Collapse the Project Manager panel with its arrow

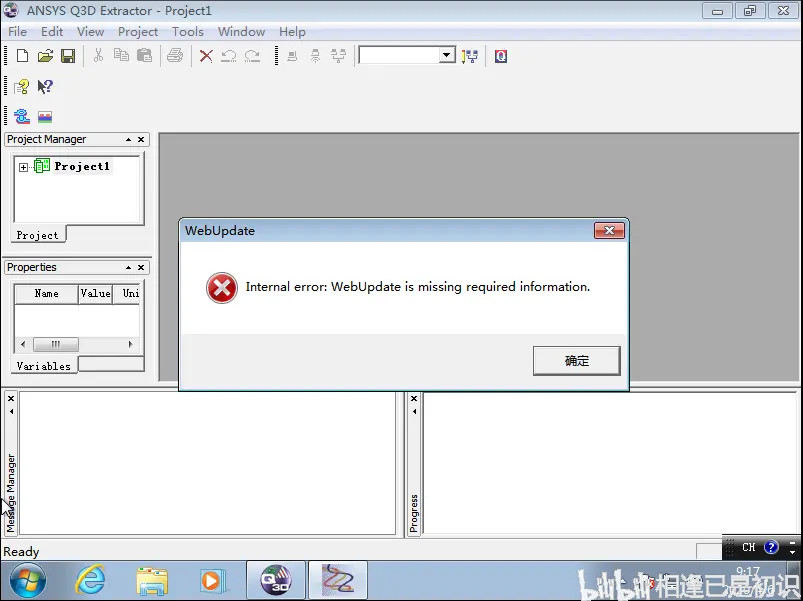[x=129, y=139]
